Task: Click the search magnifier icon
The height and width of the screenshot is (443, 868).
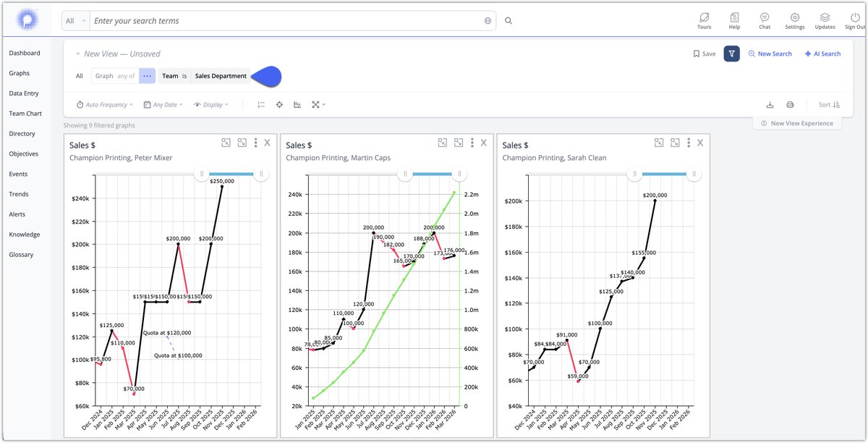Action: (509, 21)
